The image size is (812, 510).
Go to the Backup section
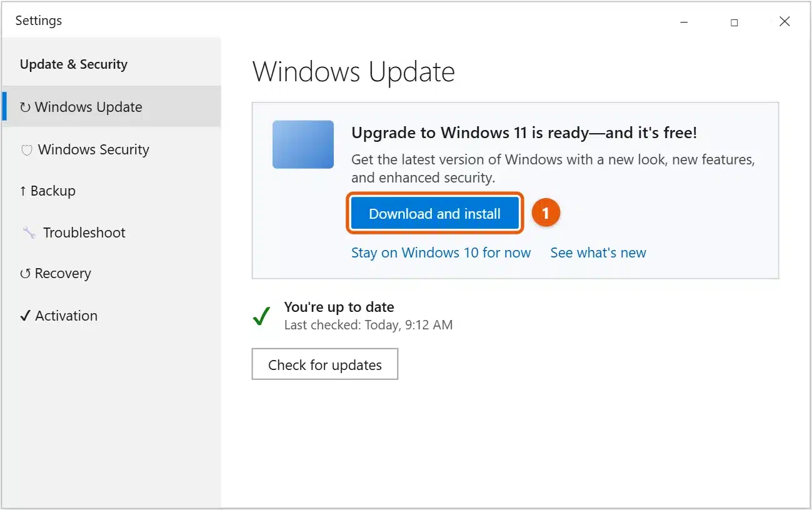(111, 191)
